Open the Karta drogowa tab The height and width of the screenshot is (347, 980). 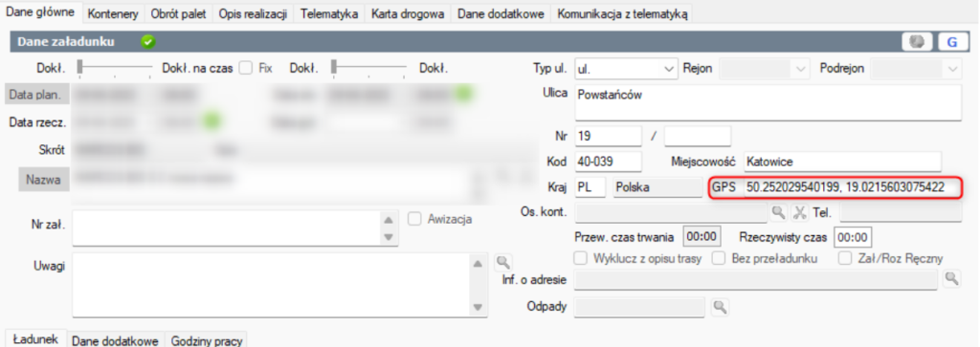click(408, 14)
